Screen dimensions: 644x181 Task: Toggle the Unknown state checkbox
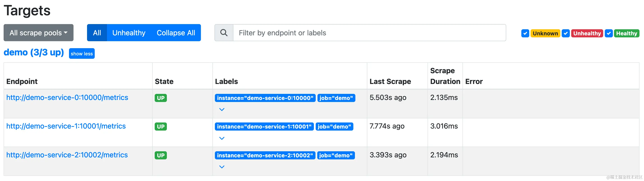pos(525,33)
